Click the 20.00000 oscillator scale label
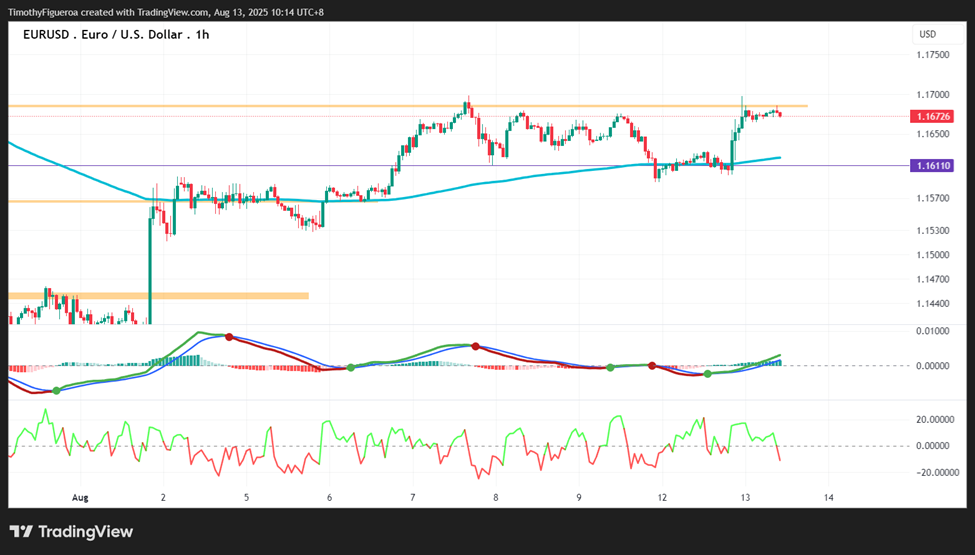Image resolution: width=975 pixels, height=555 pixels. pos(935,420)
